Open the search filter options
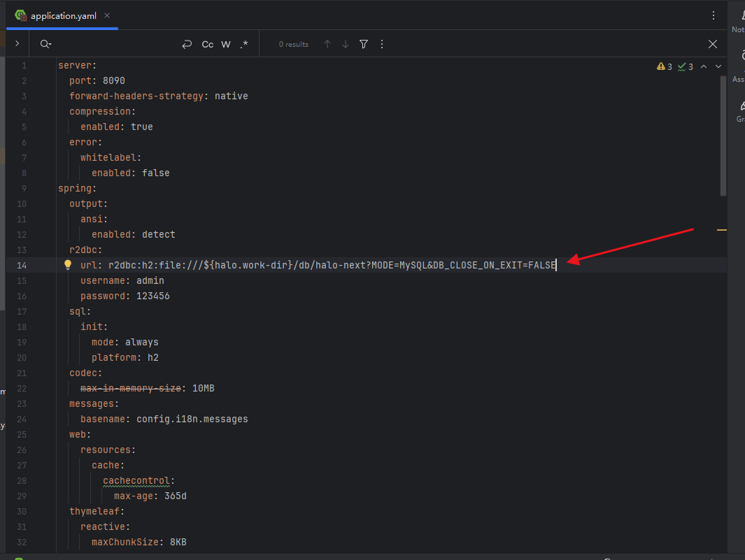Viewport: 745px width, 560px height. point(364,44)
